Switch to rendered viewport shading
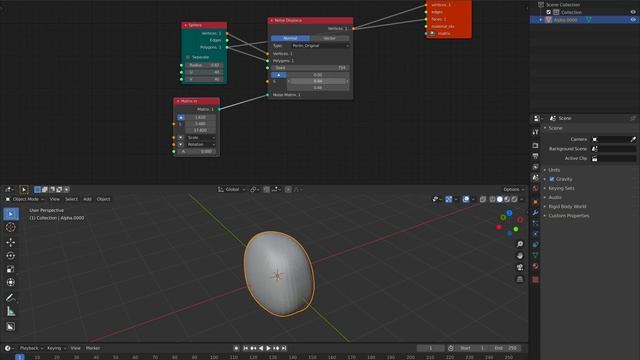 click(514, 199)
